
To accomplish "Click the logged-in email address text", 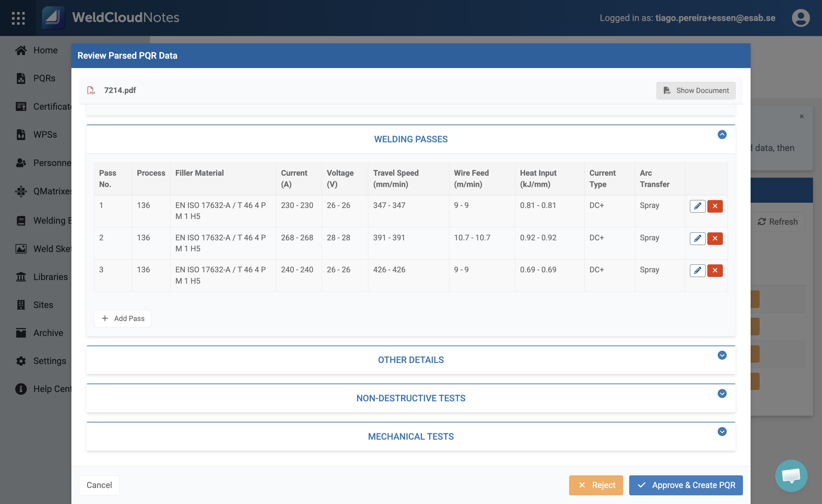I will (x=715, y=18).
